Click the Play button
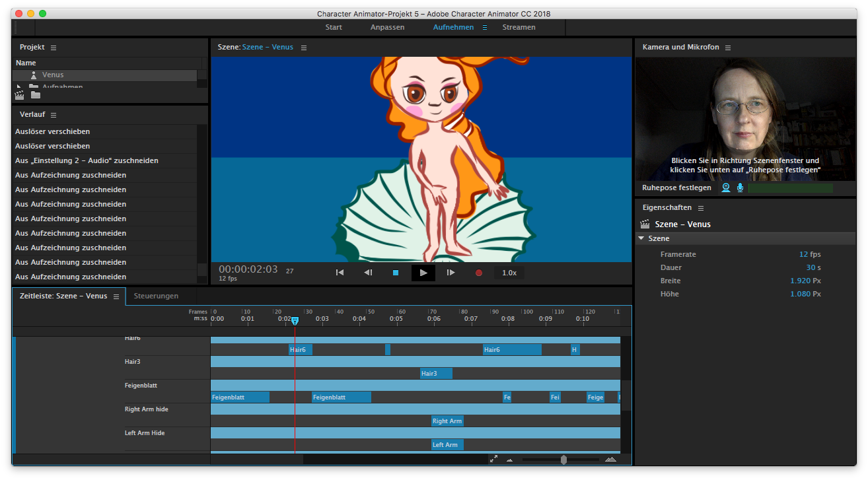 pyautogui.click(x=423, y=273)
